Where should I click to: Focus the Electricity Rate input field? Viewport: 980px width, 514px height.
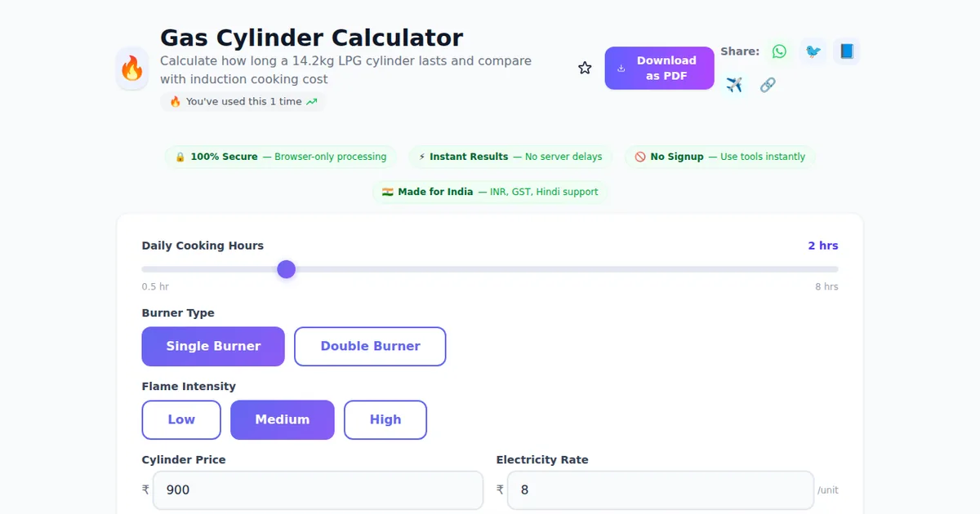pos(660,490)
